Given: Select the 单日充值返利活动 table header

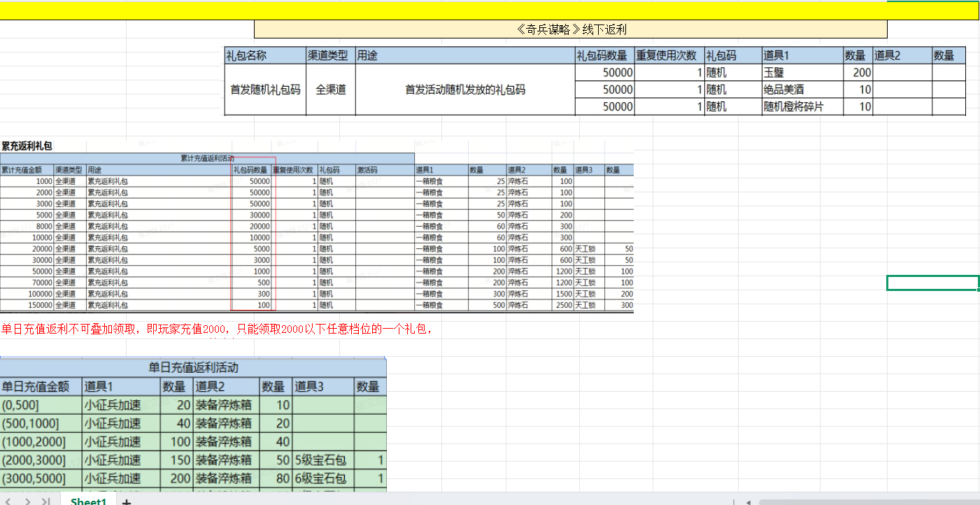Looking at the screenshot, I should (193, 367).
